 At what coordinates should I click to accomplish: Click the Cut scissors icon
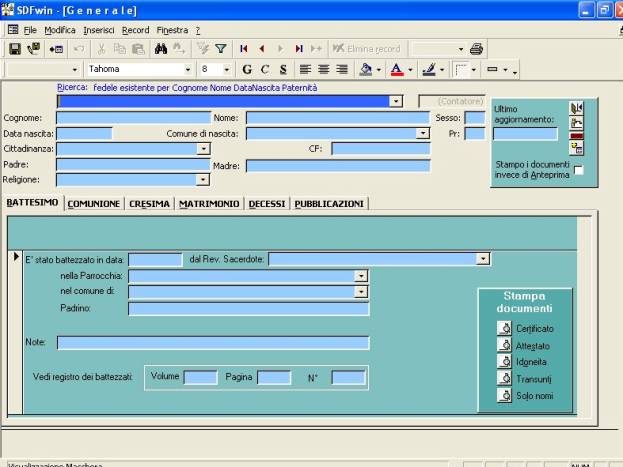click(x=101, y=49)
